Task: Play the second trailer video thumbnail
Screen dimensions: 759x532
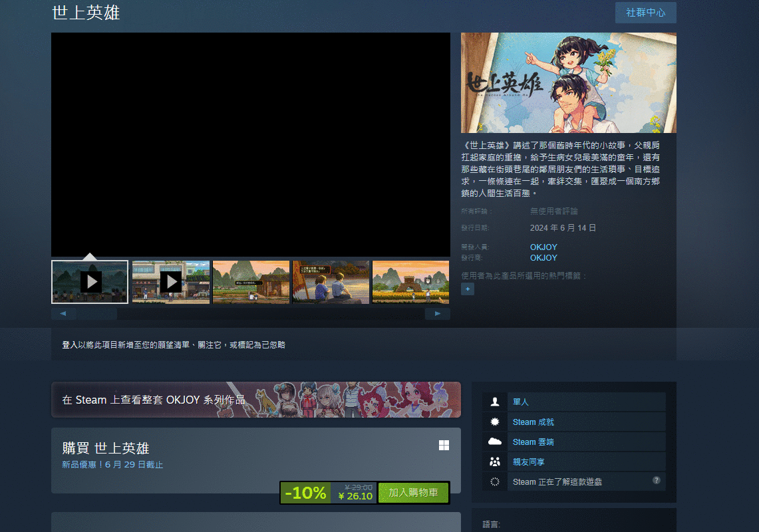Action: point(171,282)
